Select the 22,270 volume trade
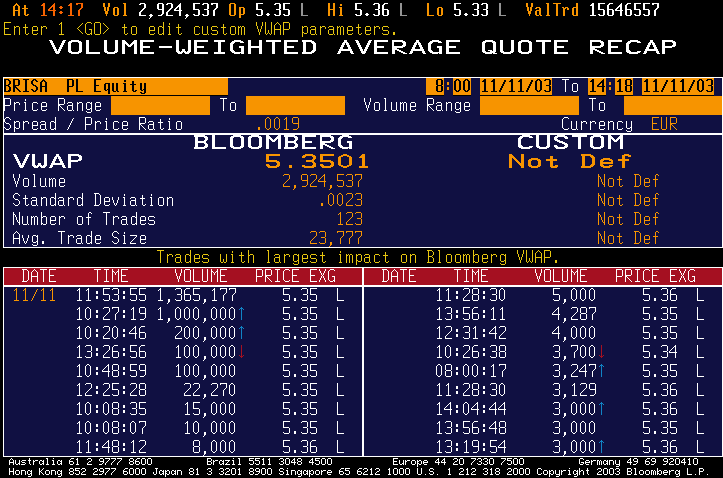This screenshot has width=723, height=478. pyautogui.click(x=183, y=390)
